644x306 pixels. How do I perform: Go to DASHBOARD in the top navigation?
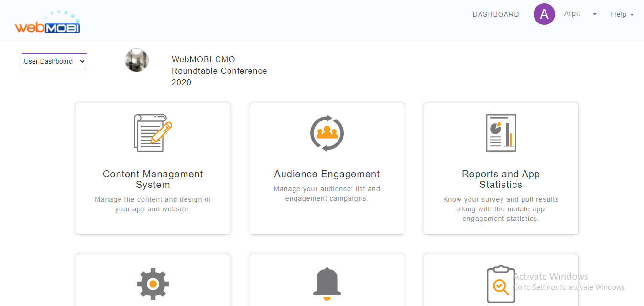pos(496,14)
